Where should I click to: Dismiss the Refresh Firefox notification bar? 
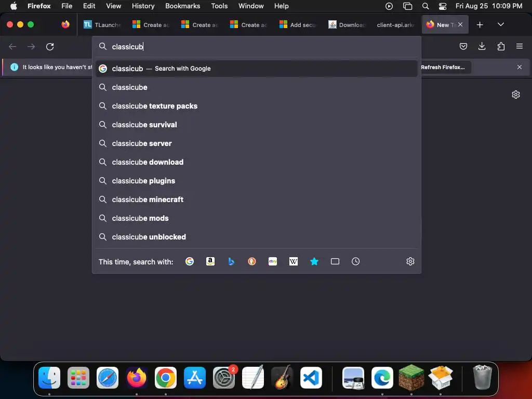click(520, 67)
